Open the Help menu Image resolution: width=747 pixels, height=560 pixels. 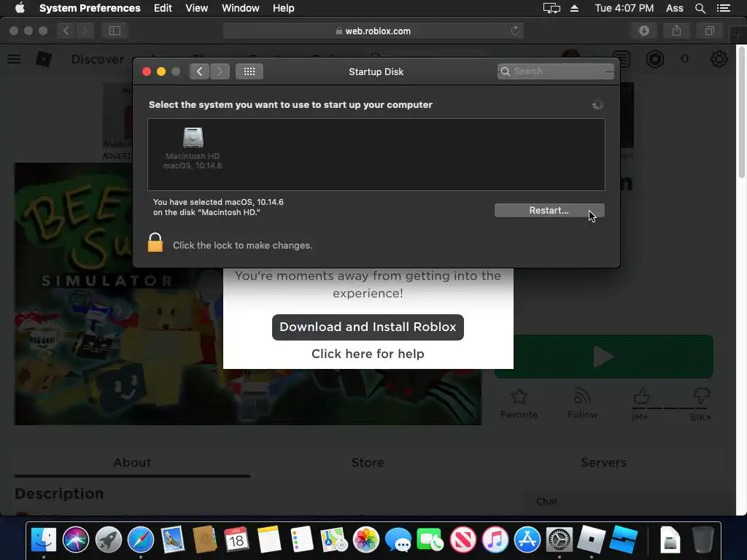(284, 8)
